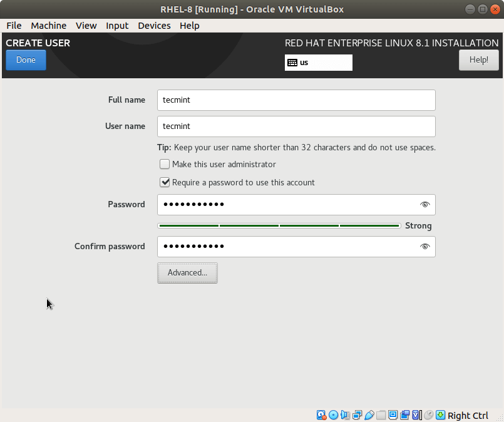Click the mouse integration status icon
504x422 pixels.
pyautogui.click(x=429, y=415)
